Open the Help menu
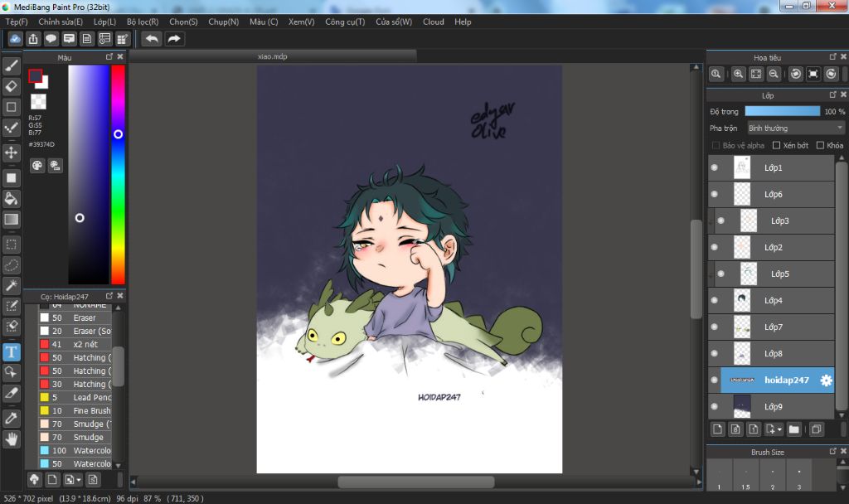849x504 pixels. point(463,22)
